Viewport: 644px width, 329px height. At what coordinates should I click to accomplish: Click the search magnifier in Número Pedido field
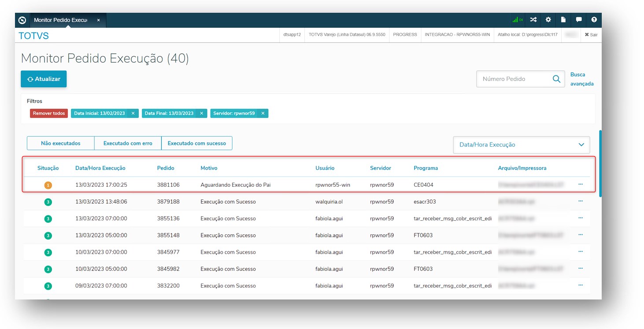point(556,79)
